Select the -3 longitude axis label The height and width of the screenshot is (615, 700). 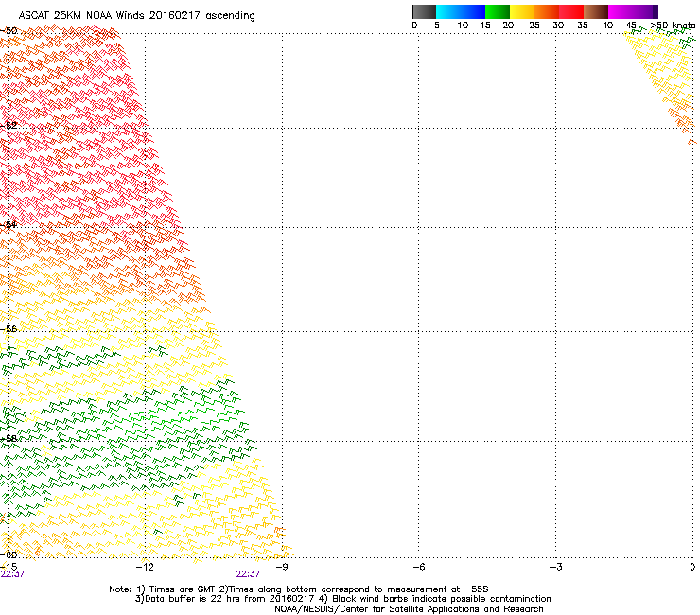555,567
